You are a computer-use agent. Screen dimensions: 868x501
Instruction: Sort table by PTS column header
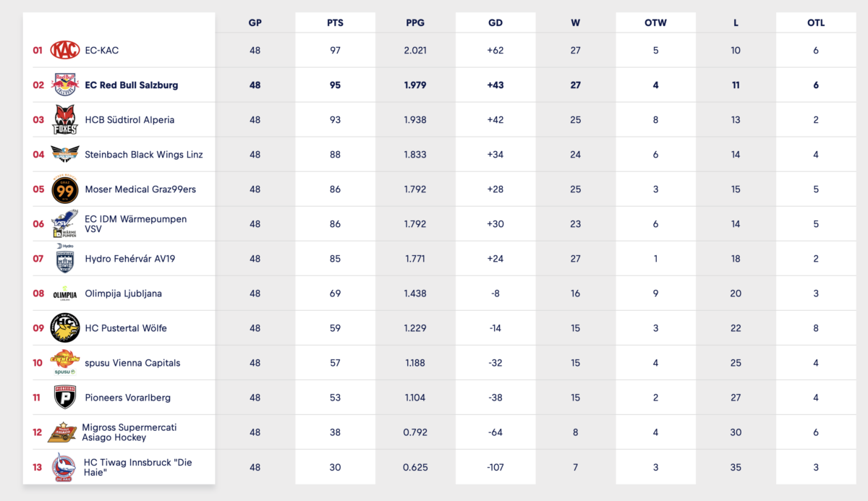pyautogui.click(x=335, y=22)
